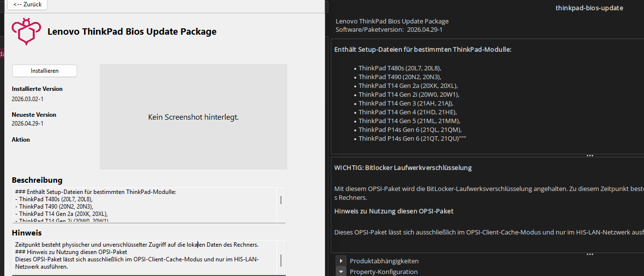
Task: Click 'Software/Paketversion: 2026.04.29-1' in right panel
Action: tap(389, 30)
